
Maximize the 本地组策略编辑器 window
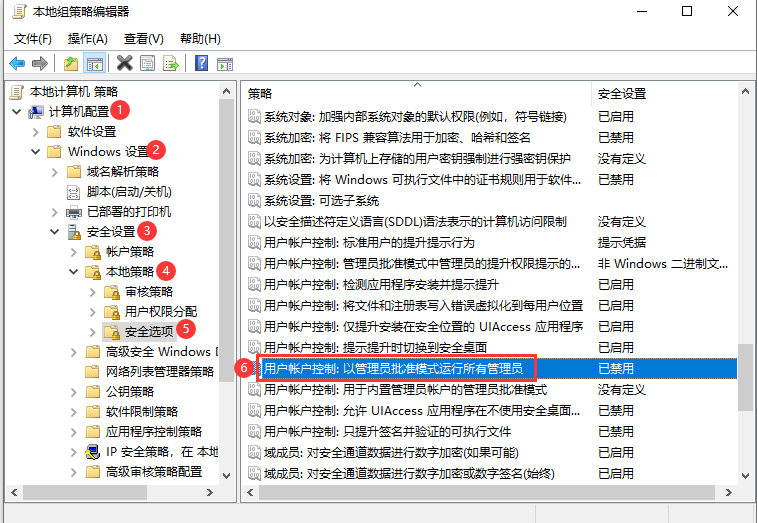[x=687, y=11]
